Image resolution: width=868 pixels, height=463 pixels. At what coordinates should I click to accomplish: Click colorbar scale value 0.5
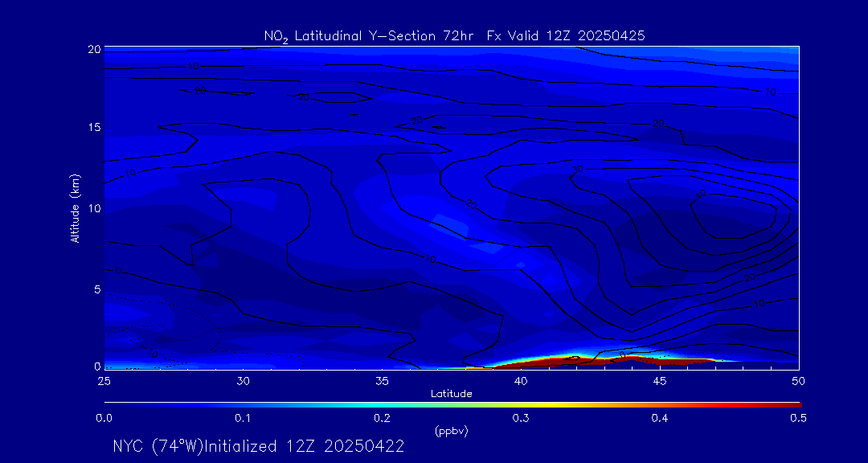tap(799, 418)
